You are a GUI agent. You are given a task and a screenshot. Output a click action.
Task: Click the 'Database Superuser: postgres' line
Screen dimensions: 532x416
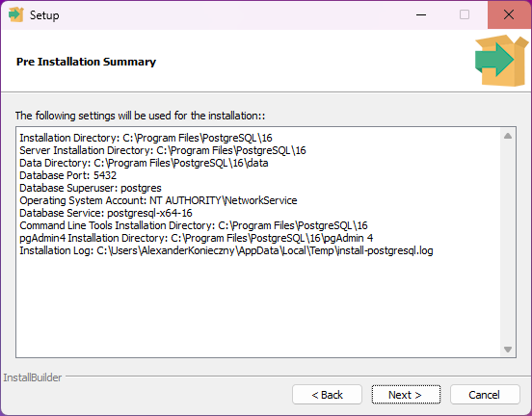(x=91, y=188)
